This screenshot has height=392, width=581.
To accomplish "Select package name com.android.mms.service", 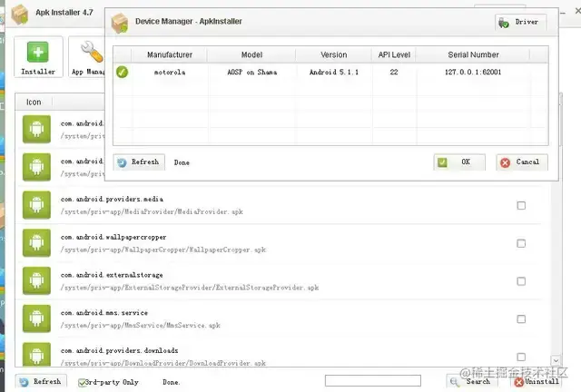I will tap(104, 313).
